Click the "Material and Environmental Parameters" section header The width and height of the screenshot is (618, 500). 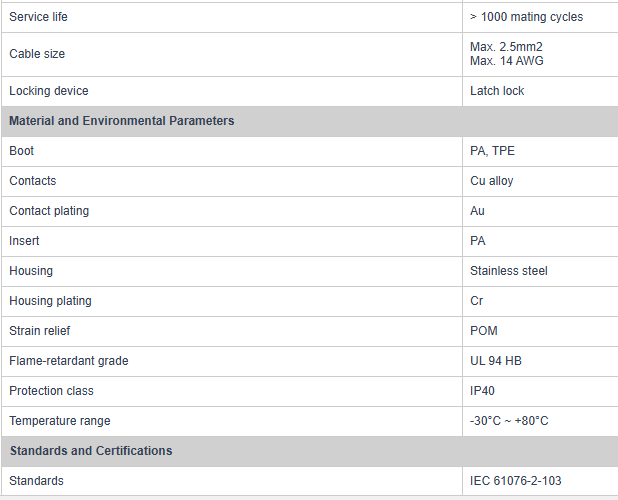click(x=122, y=121)
